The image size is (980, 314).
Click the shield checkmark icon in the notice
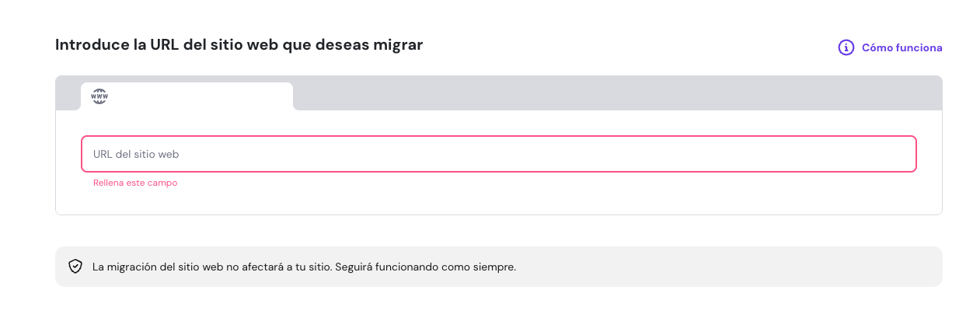click(75, 267)
